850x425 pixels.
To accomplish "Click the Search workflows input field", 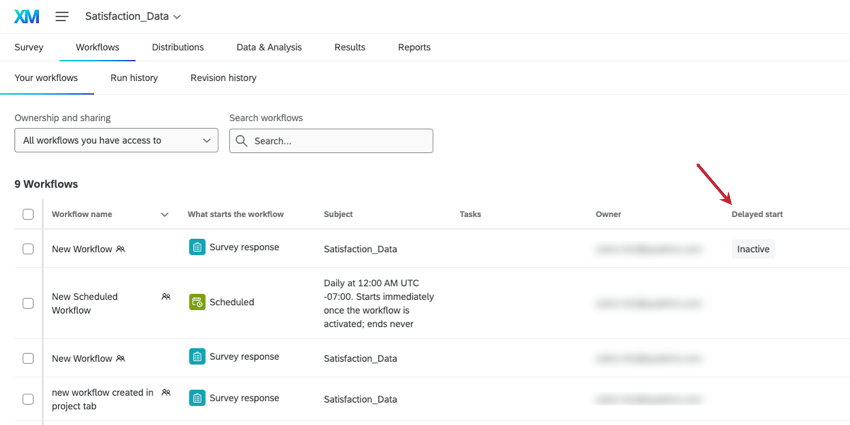I will tap(340, 141).
